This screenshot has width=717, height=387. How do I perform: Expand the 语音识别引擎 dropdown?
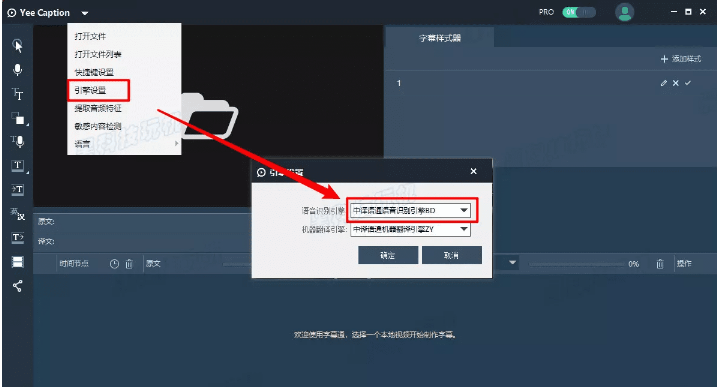[410, 210]
